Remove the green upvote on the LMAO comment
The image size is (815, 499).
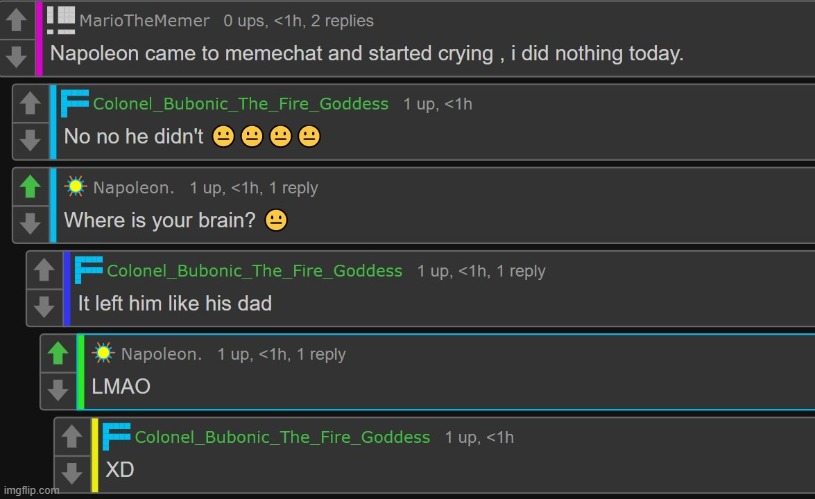(x=59, y=352)
